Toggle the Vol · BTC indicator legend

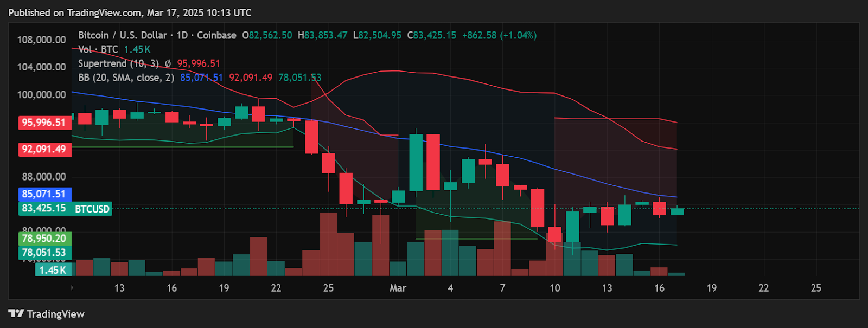[x=98, y=49]
